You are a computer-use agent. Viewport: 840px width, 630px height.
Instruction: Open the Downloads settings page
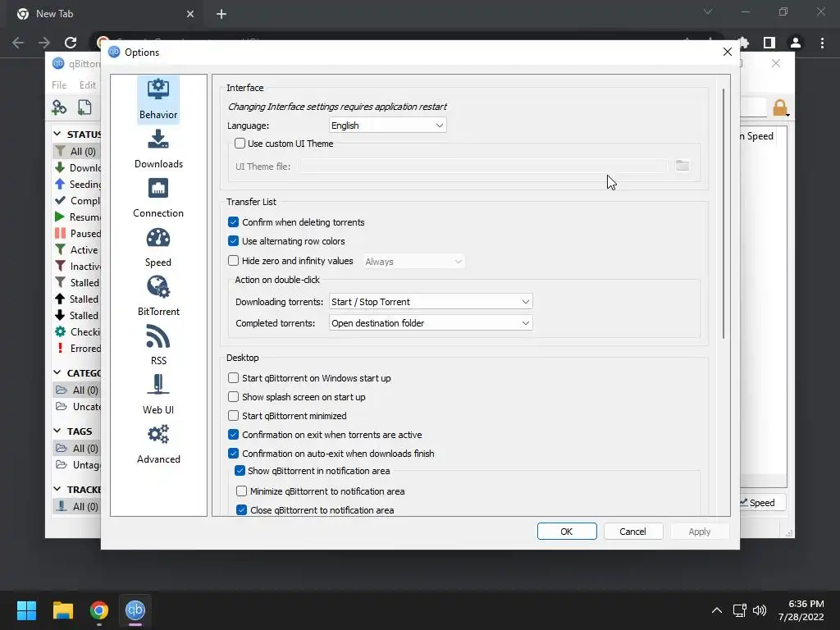click(x=158, y=149)
